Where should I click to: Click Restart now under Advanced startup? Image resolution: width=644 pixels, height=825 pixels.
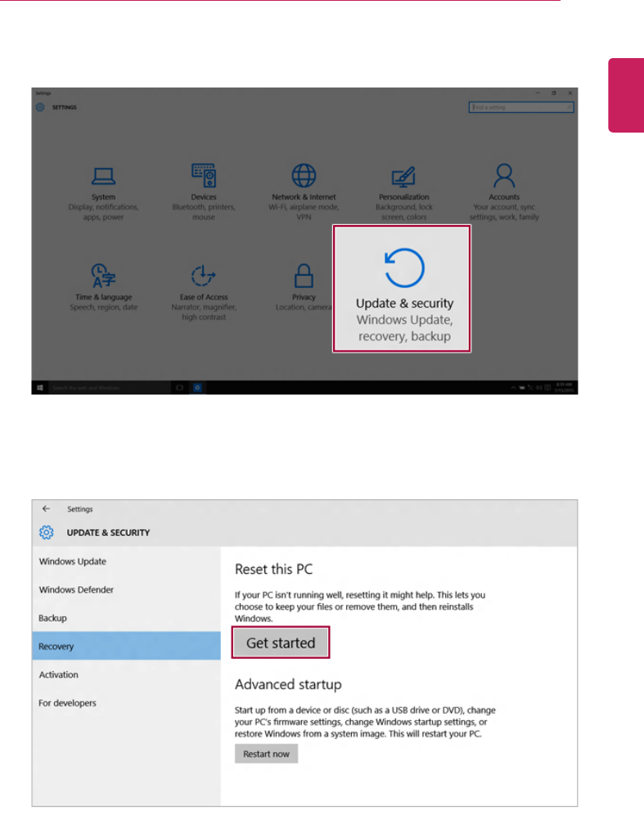[x=266, y=754]
